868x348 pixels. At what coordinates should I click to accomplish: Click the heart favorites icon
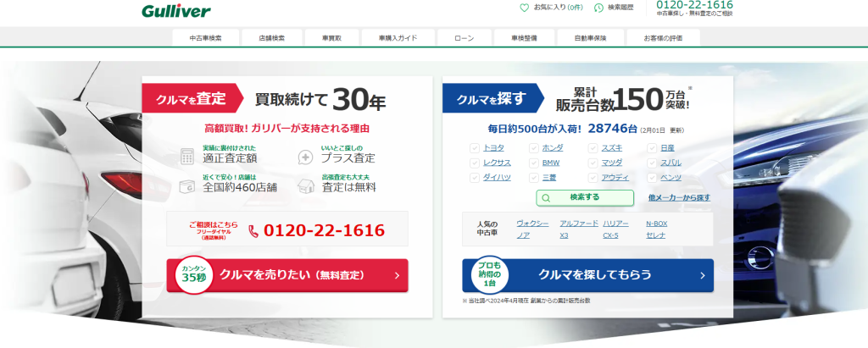pos(524,8)
